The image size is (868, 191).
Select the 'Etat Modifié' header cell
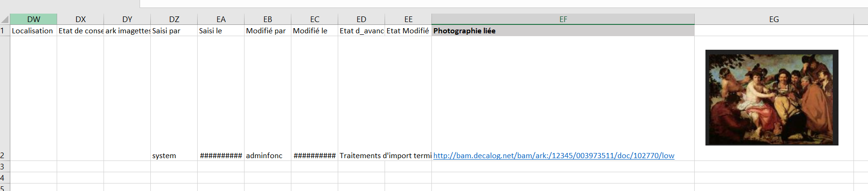coord(408,31)
